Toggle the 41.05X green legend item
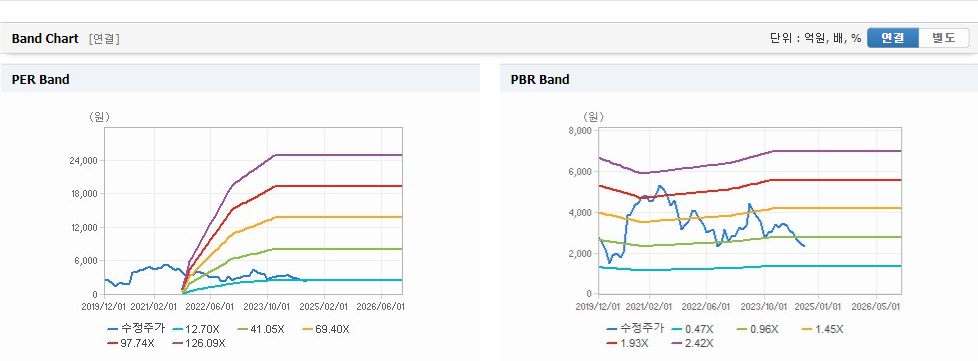The image size is (978, 361). click(261, 329)
